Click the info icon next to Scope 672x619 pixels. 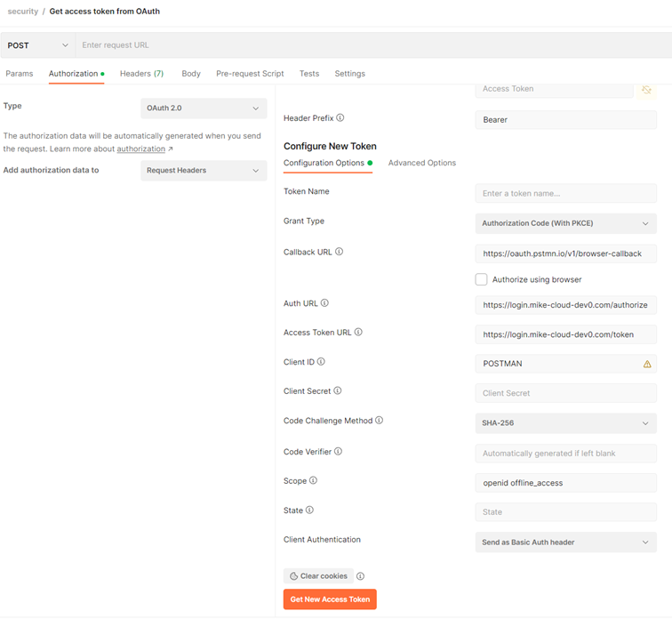[313, 481]
